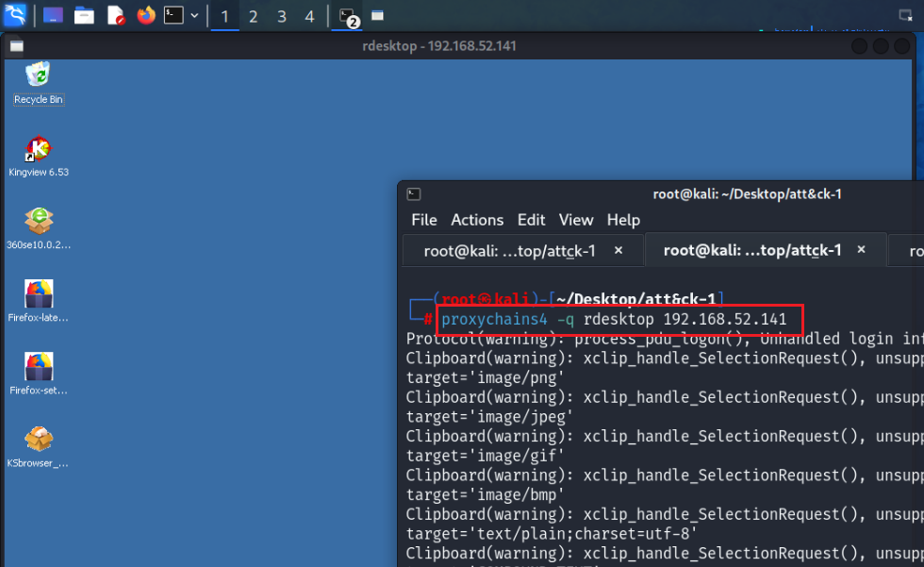Open the Kali Linux applications menu

tap(14, 15)
